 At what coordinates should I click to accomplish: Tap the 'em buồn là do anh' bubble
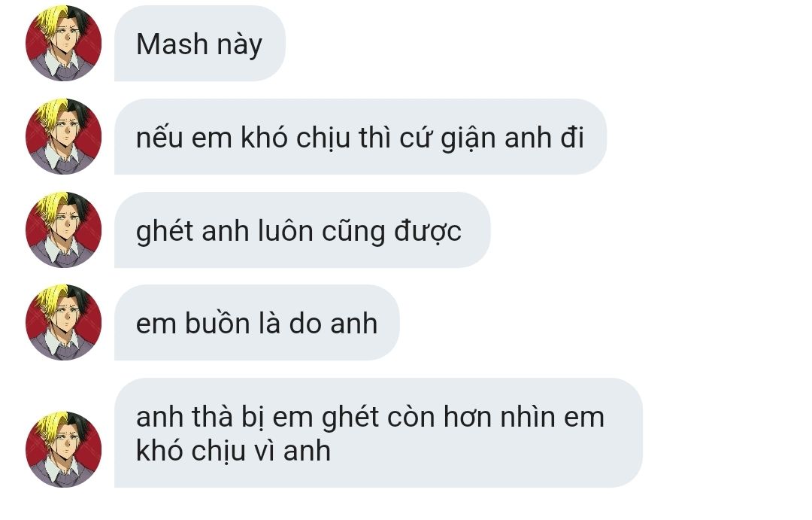pos(257,322)
